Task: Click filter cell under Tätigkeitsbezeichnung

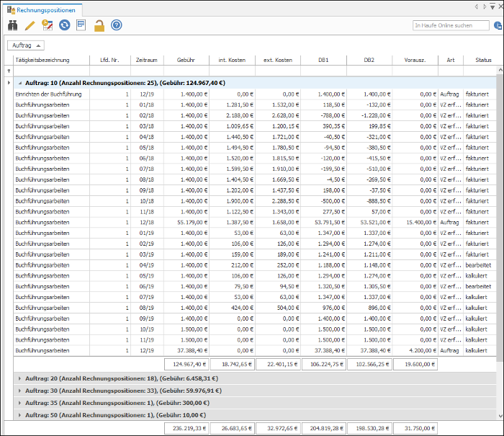Action: [x=51, y=71]
